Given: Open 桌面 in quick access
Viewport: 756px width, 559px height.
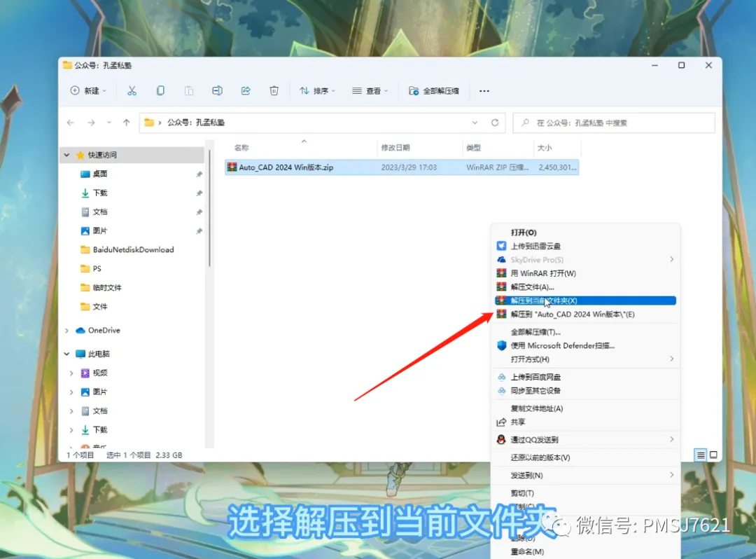Looking at the screenshot, I should click(x=100, y=174).
